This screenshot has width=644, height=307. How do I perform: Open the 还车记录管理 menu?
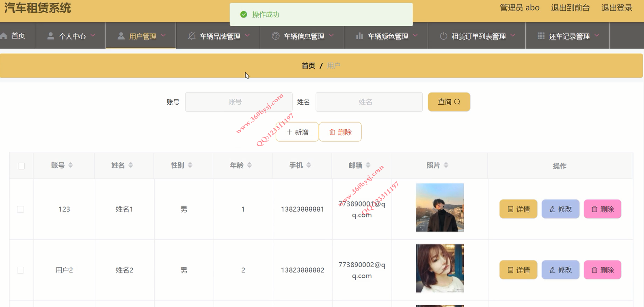pyautogui.click(x=568, y=36)
